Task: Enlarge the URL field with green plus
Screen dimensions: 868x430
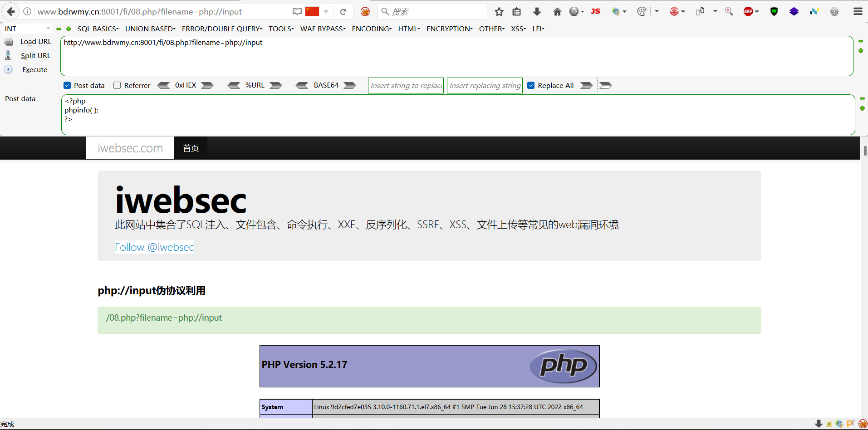Action: point(861,50)
